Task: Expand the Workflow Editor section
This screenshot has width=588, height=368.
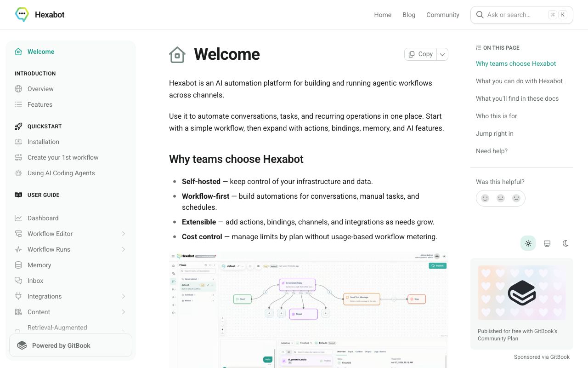Action: click(124, 234)
